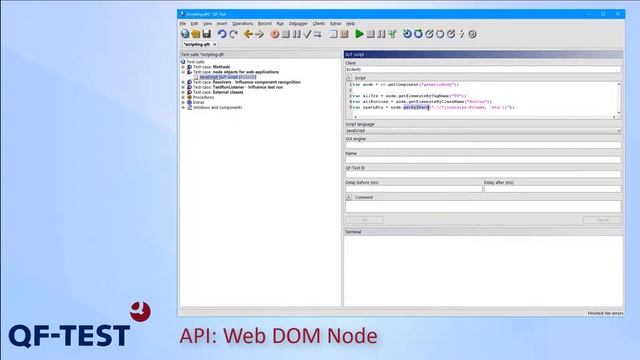Select Test-case: External classes row
The height and width of the screenshot is (360, 640).
point(218,92)
